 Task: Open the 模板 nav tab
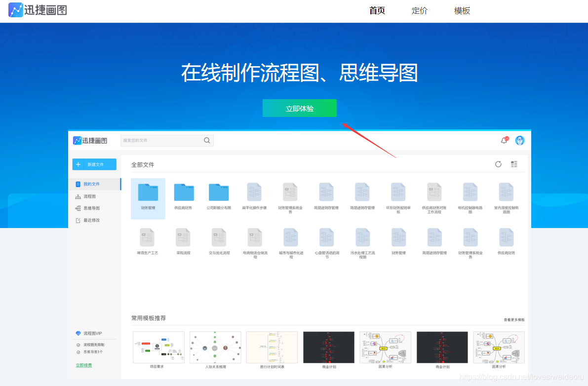pos(462,11)
